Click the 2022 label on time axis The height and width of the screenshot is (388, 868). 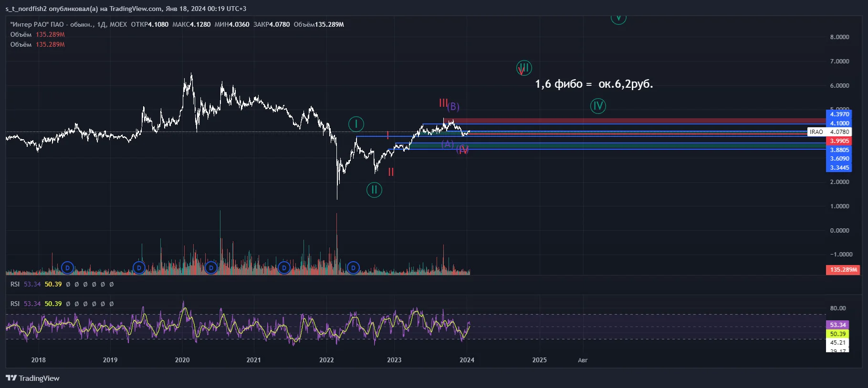pyautogui.click(x=326, y=360)
